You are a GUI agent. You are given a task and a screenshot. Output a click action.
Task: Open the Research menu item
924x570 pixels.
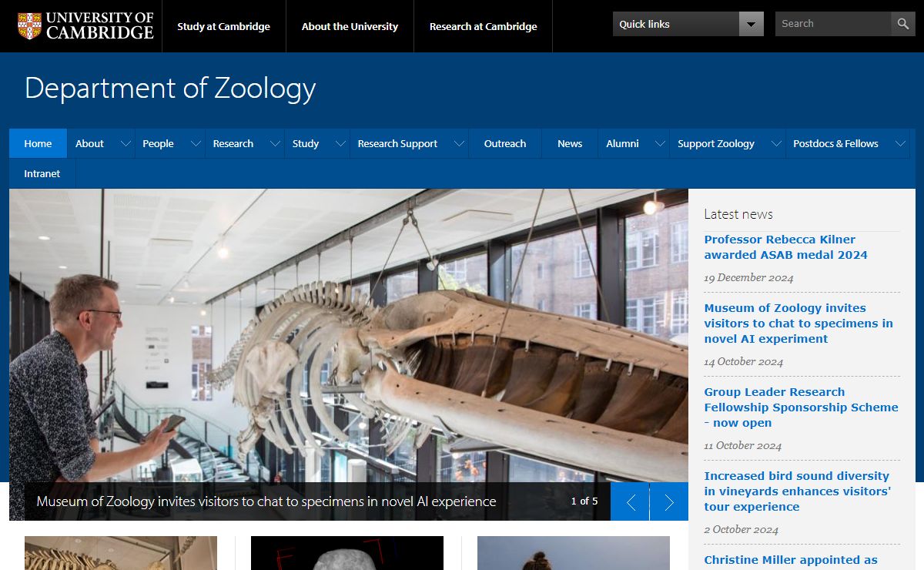tap(233, 144)
